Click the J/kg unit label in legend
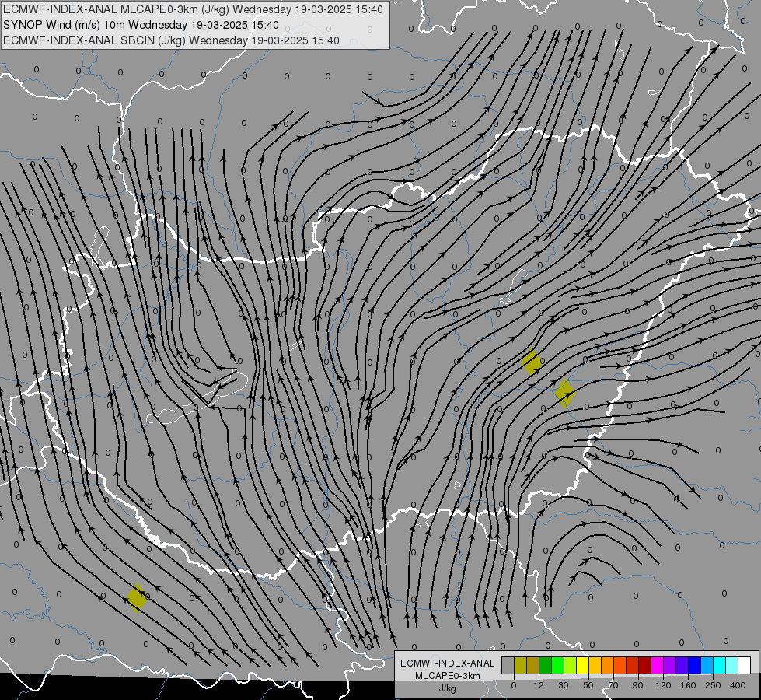 coord(448,688)
